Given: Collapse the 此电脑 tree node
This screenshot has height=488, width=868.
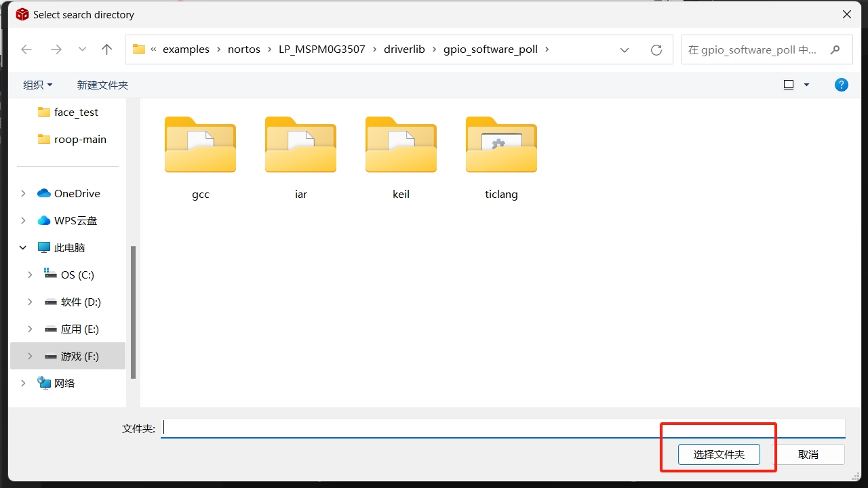Looking at the screenshot, I should click(x=23, y=247).
